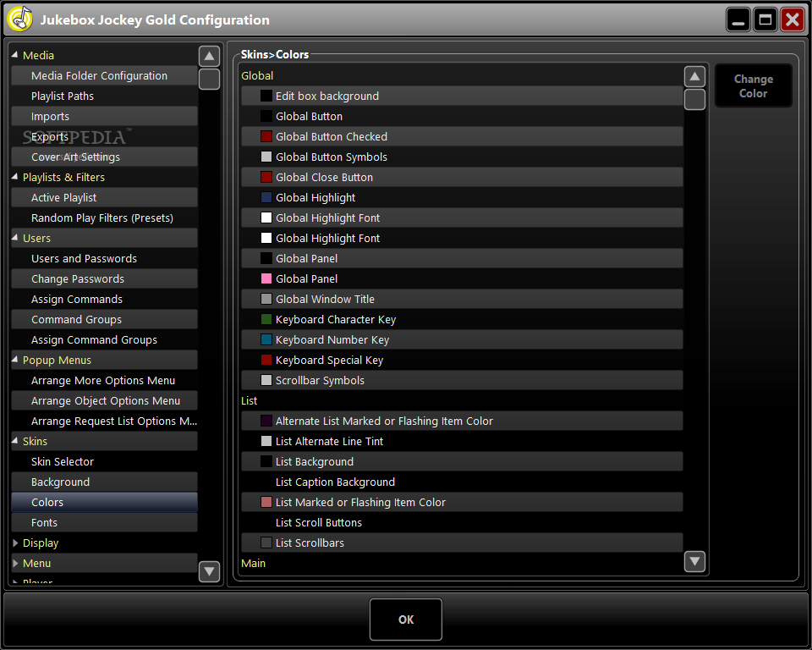Open Change Passwords page
The image size is (812, 650).
(104, 278)
